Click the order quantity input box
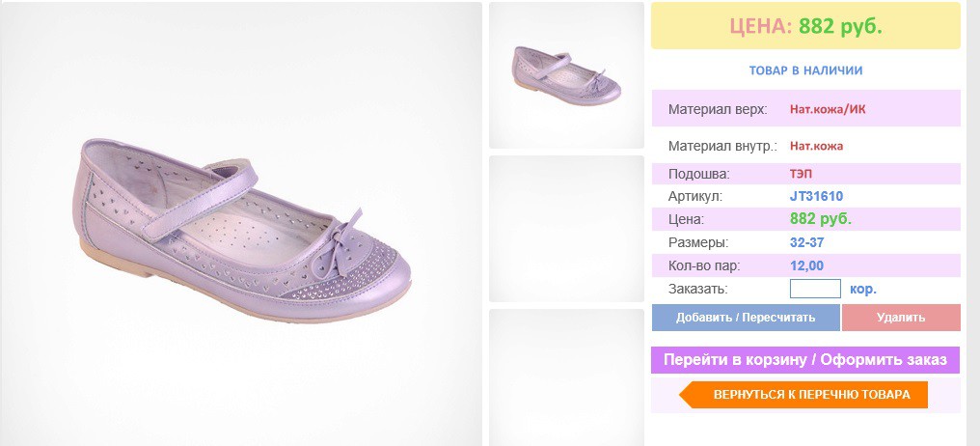 (815, 289)
